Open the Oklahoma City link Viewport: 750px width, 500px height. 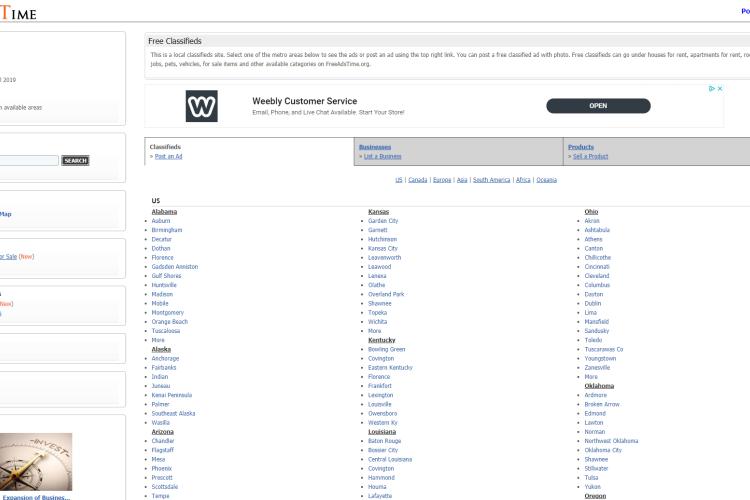[x=603, y=450]
